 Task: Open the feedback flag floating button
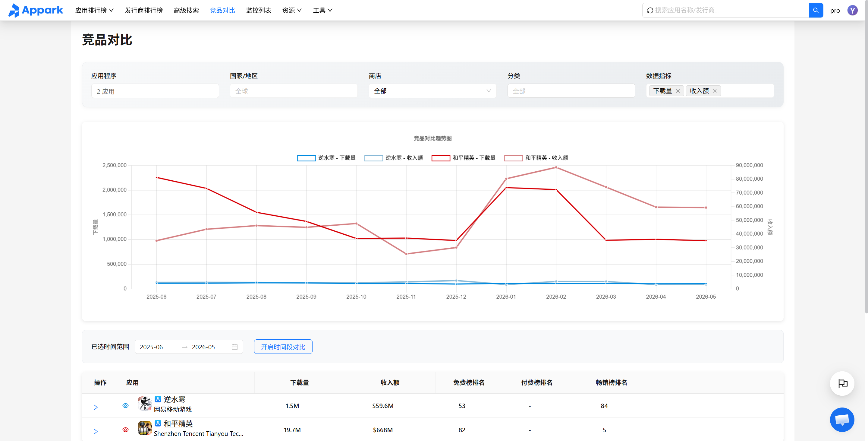(x=842, y=383)
